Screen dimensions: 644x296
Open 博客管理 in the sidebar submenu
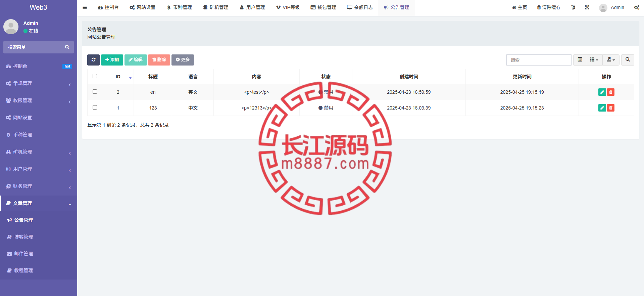tap(39, 237)
